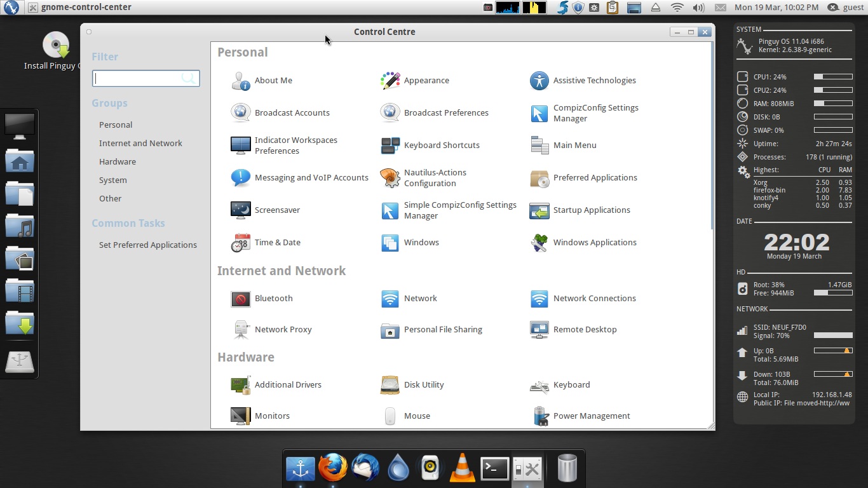Open the Pictures folder in left launcher
Image resolution: width=868 pixels, height=488 pixels.
click(20, 258)
